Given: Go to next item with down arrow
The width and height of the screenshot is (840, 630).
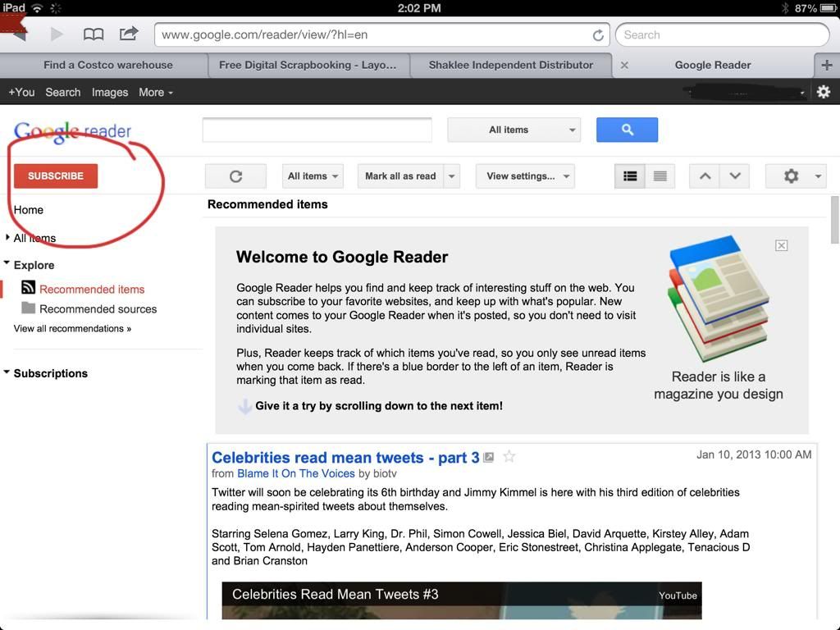Looking at the screenshot, I should [735, 176].
